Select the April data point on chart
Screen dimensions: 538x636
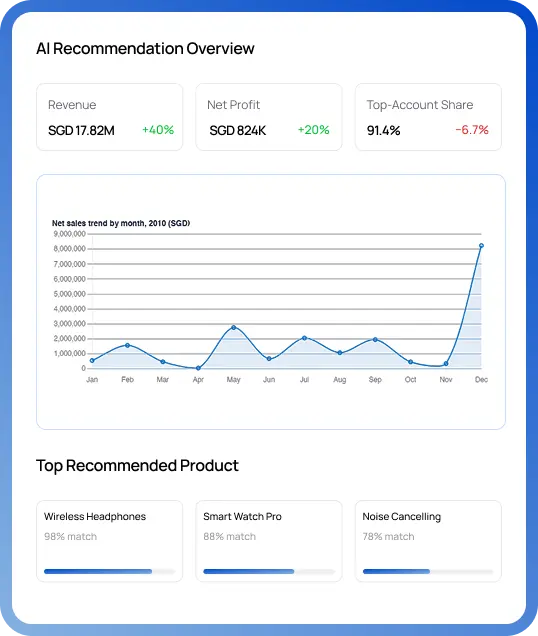pyautogui.click(x=198, y=368)
